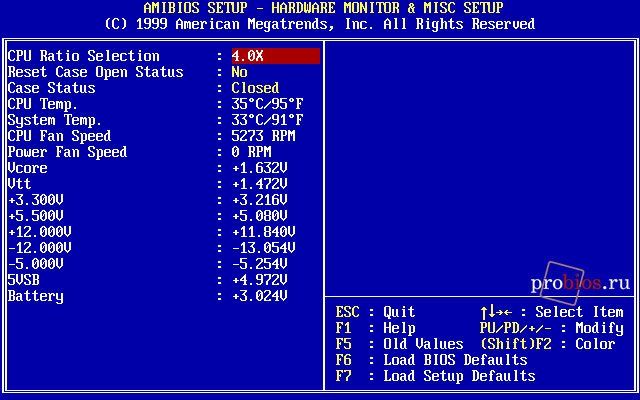Click the CPU Ratio Selection label
The height and width of the screenshot is (400, 640).
(x=84, y=56)
